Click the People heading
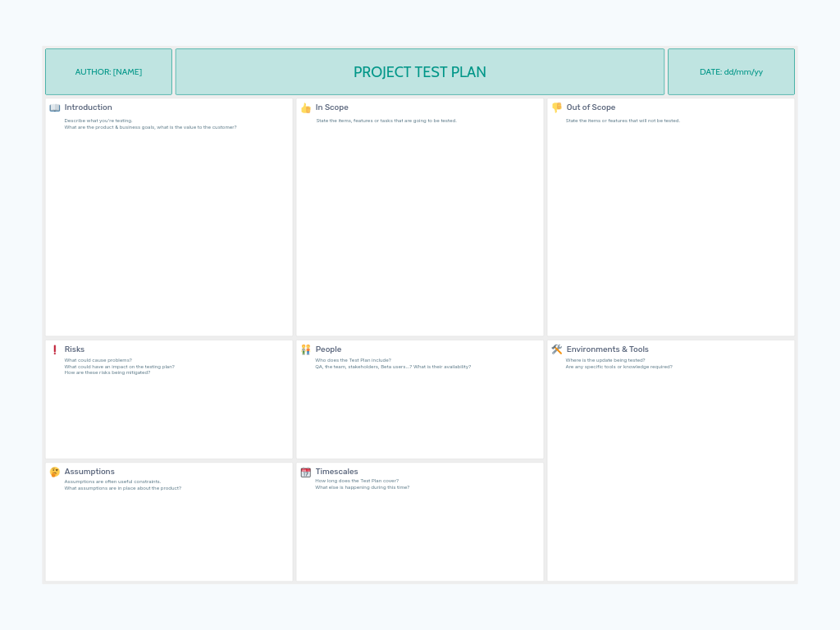Image resolution: width=840 pixels, height=630 pixels. 328,349
